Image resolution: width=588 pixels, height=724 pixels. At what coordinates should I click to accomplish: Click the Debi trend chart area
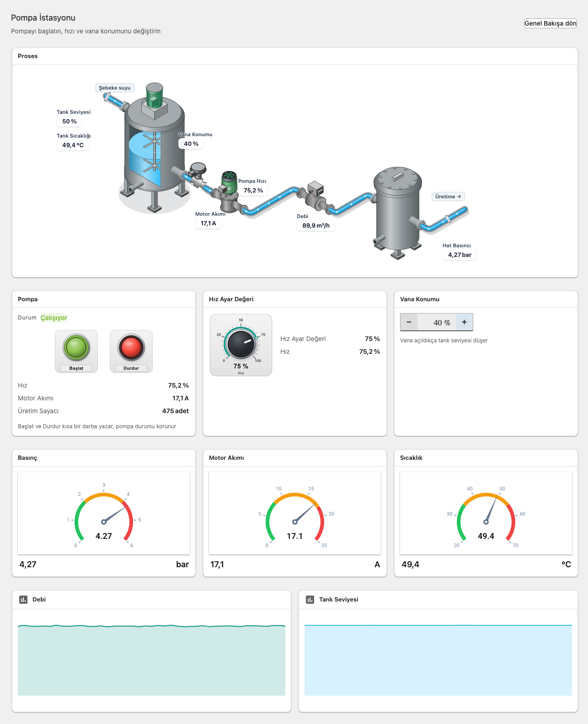pyautogui.click(x=151, y=660)
